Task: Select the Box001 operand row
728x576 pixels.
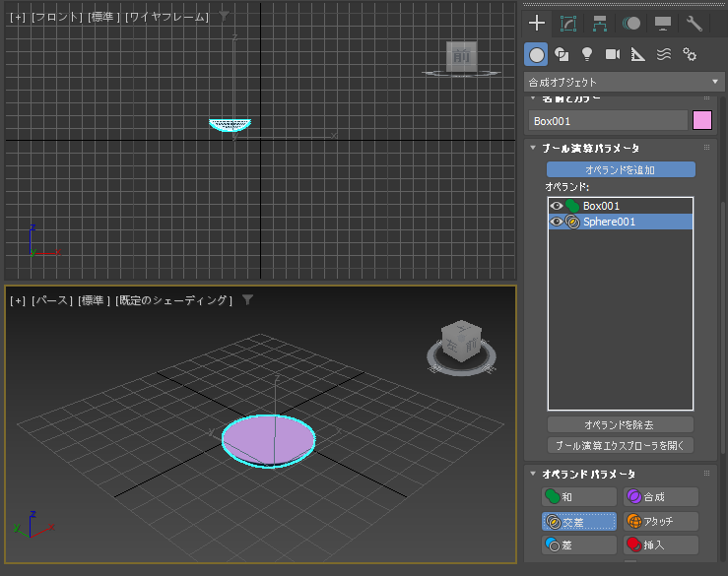Action: pos(621,206)
